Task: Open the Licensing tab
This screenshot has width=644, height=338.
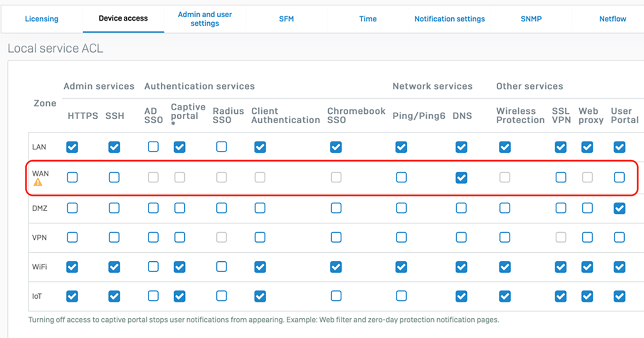Action: click(x=41, y=19)
